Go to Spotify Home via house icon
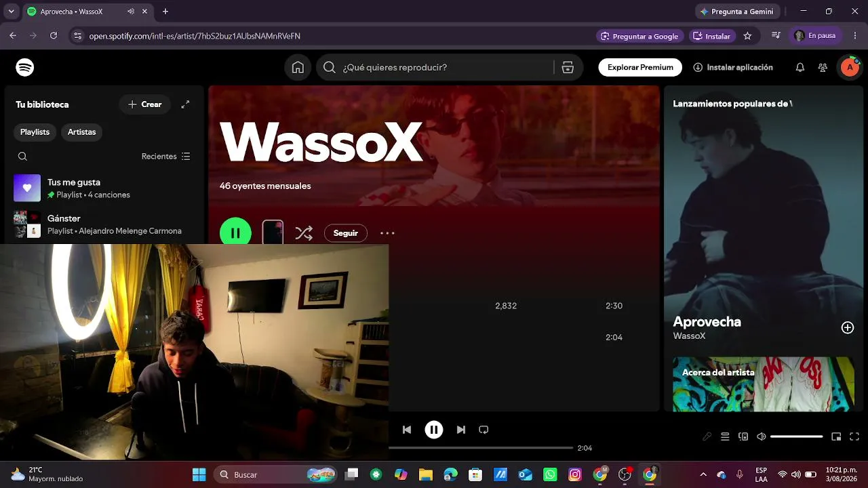 (298, 67)
